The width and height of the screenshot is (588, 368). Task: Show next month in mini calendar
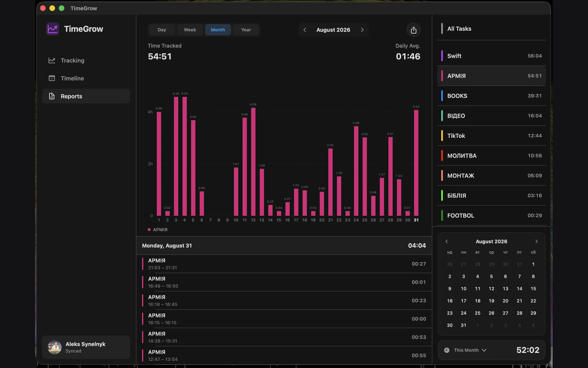[x=537, y=241]
